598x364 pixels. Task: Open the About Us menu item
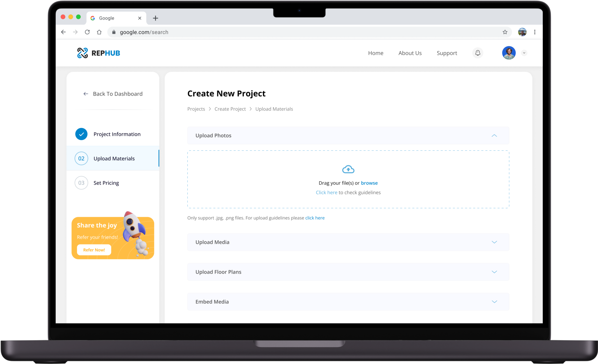click(x=410, y=53)
